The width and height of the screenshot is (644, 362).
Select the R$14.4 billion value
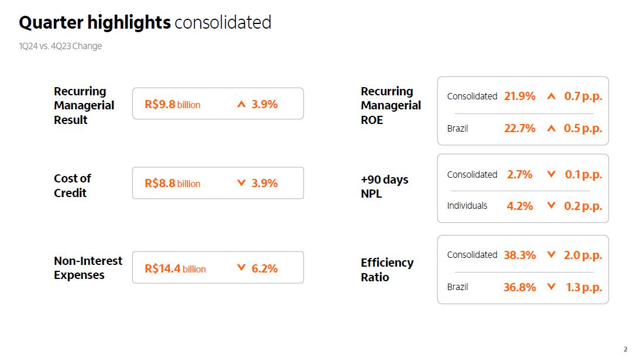tap(175, 269)
